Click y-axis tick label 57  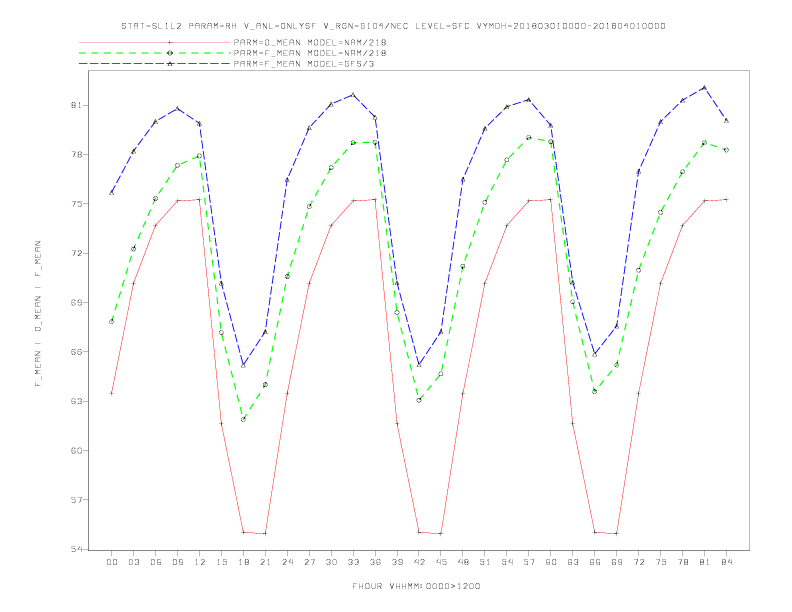[x=76, y=500]
